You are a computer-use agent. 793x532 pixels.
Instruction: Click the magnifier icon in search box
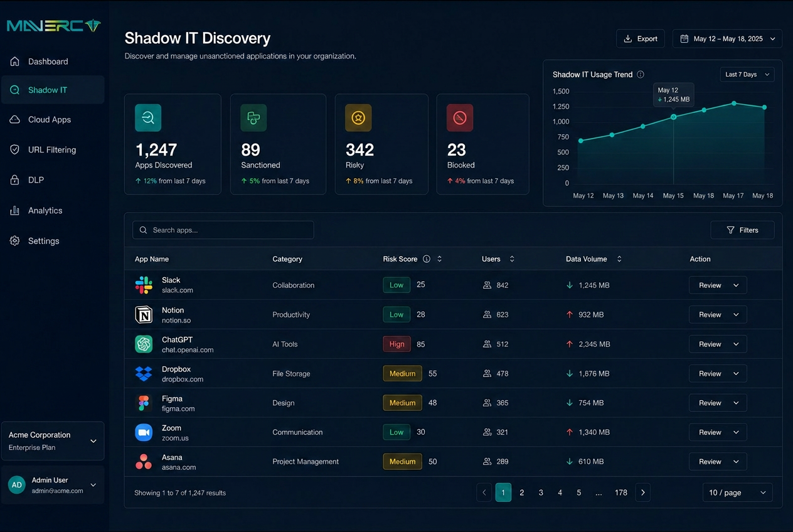click(144, 230)
